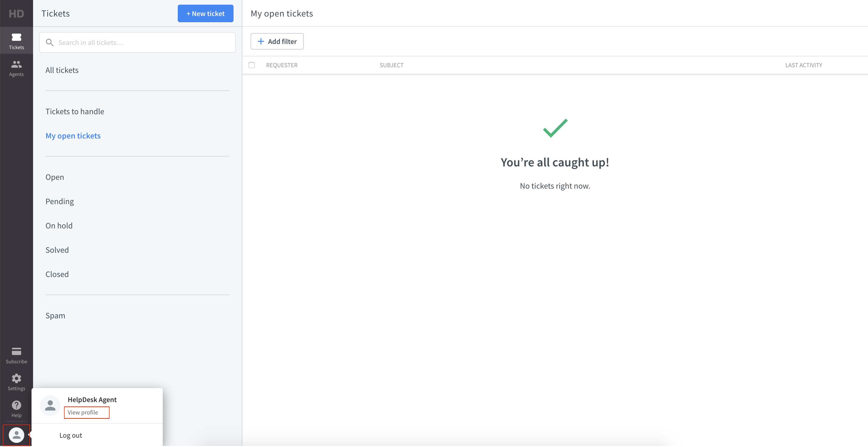Viewport: 868px width, 447px height.
Task: Click the HelpDesk Agent name
Action: (92, 400)
